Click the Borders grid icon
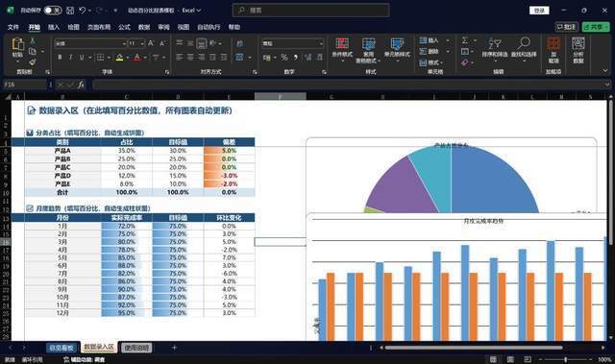This screenshot has height=364, width=615. pyautogui.click(x=101, y=58)
